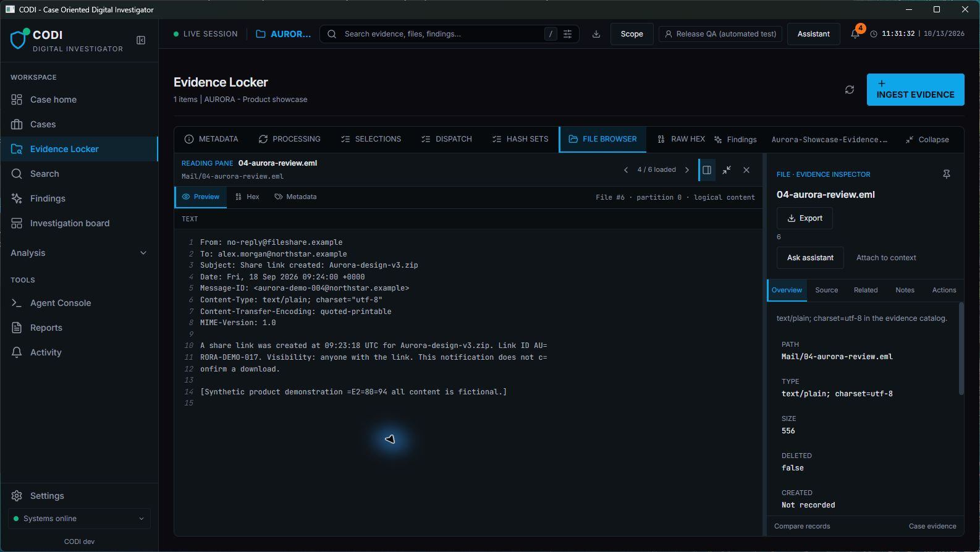Open the RAW HEX tab

(x=681, y=139)
